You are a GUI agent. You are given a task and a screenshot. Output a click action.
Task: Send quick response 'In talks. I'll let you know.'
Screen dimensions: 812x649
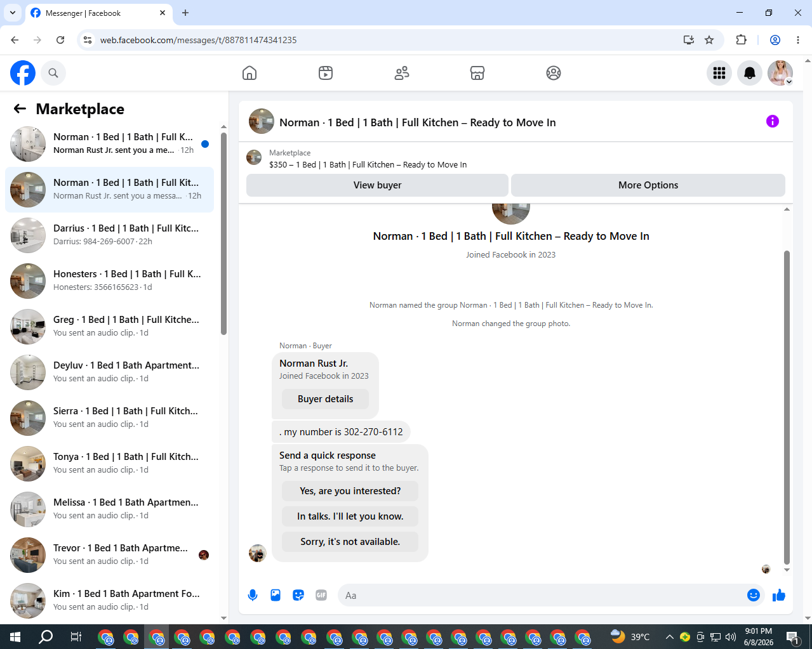[350, 516]
